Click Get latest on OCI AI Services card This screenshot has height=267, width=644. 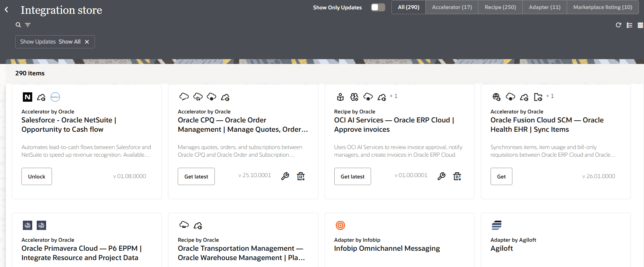coord(352,176)
